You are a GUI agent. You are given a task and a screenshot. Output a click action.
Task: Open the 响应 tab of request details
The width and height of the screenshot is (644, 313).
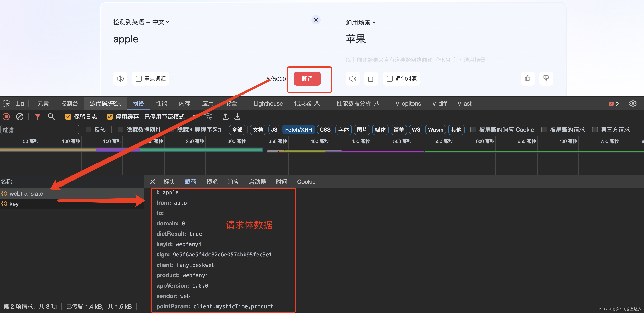click(x=233, y=182)
